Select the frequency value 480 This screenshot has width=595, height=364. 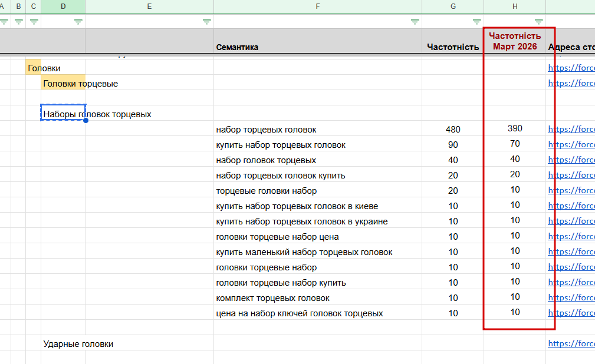[453, 130]
